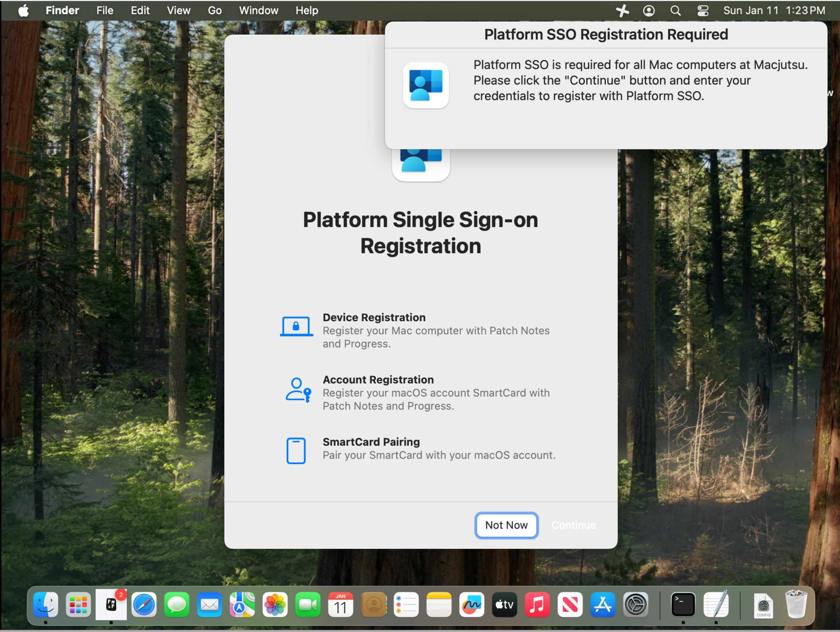Open Safari from the Dock

click(144, 604)
